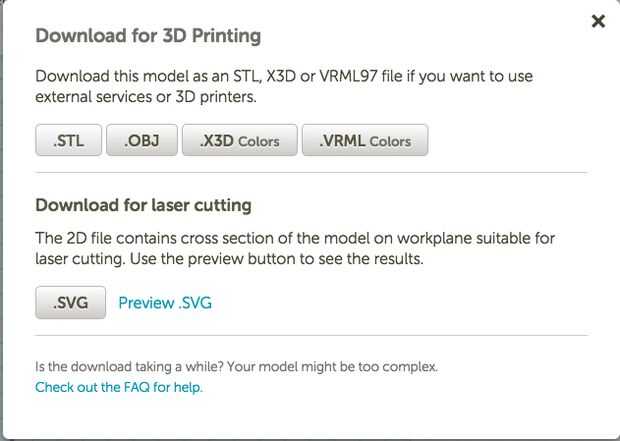This screenshot has height=441, width=620.
Task: Open the Preview .SVG link
Action: 165,303
